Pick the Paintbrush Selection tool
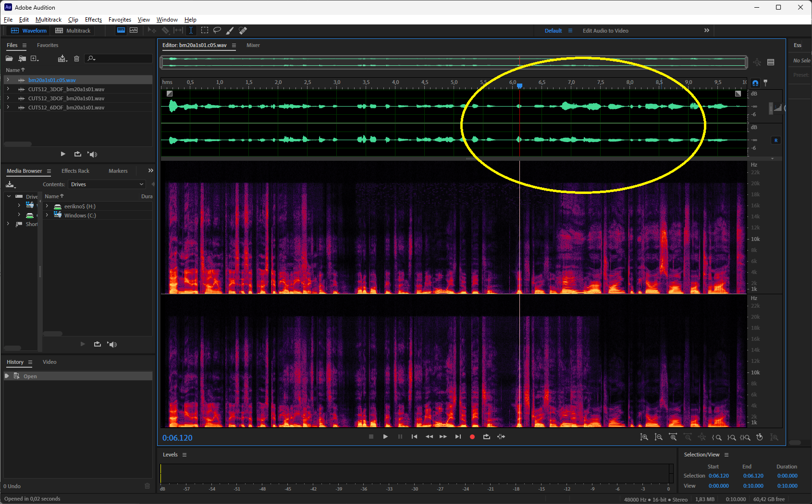The width and height of the screenshot is (812, 504). pos(230,30)
